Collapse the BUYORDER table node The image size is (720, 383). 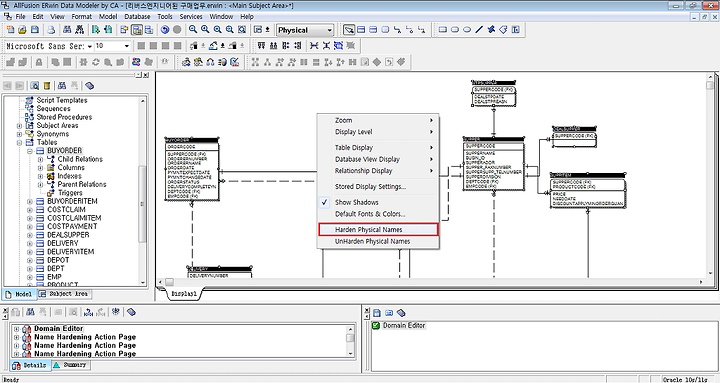pyautogui.click(x=30, y=151)
